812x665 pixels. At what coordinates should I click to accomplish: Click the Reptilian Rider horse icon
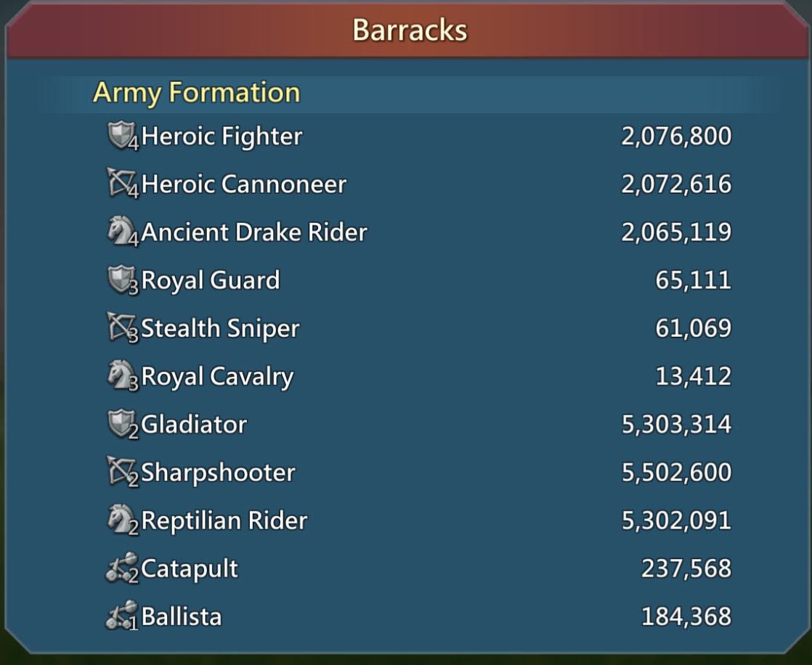coord(123,520)
